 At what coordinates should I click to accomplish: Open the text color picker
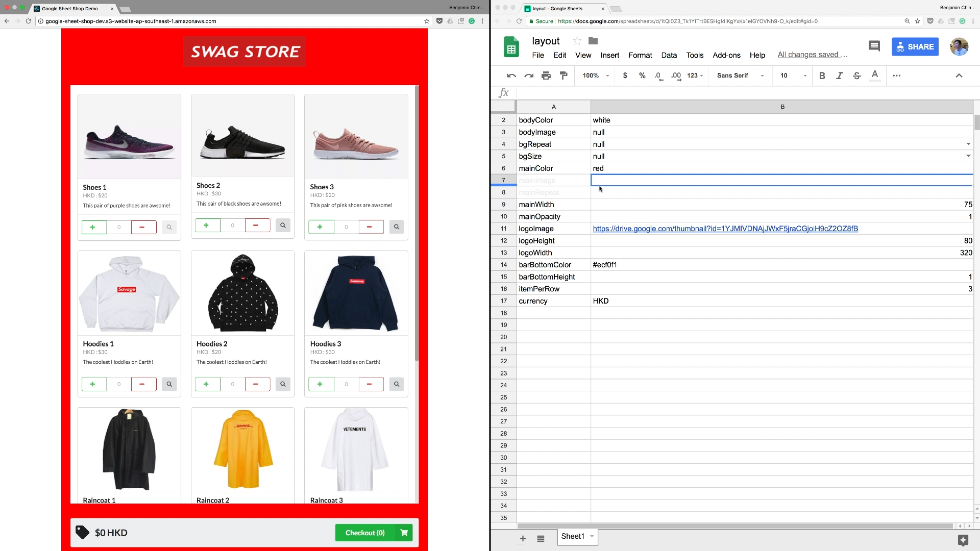click(x=874, y=76)
